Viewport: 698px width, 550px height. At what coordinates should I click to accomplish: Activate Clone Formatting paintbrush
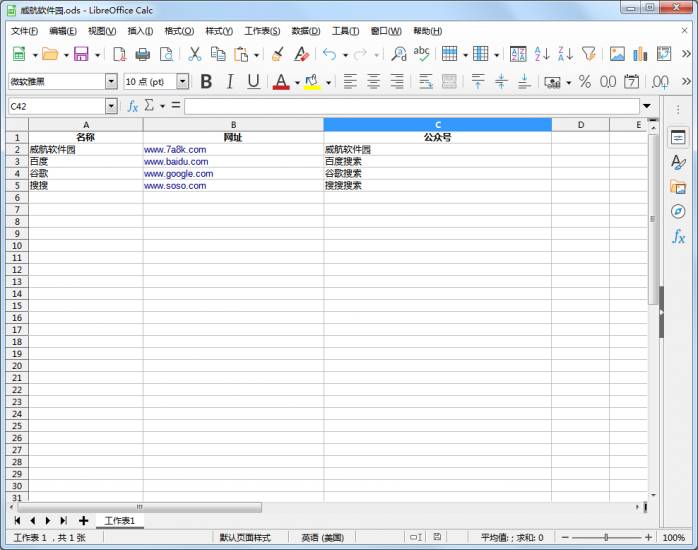point(278,54)
